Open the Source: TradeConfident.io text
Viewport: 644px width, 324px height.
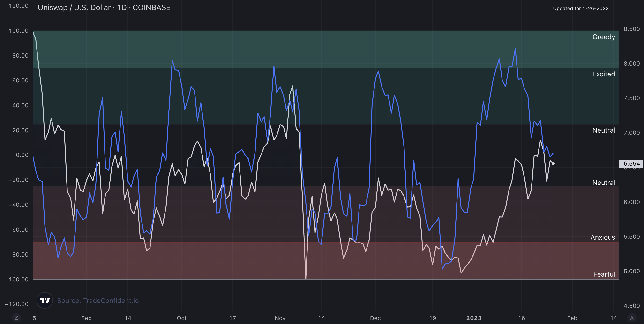point(98,301)
